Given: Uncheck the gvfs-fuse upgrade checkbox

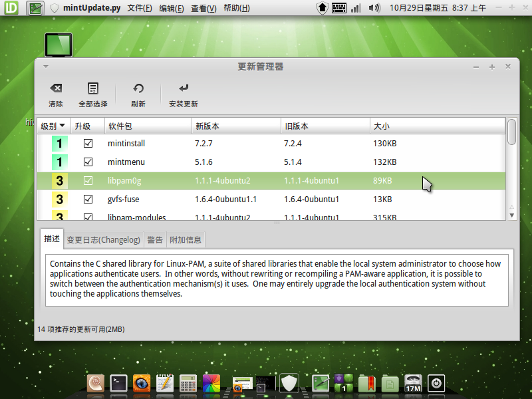Looking at the screenshot, I should click(x=88, y=199).
